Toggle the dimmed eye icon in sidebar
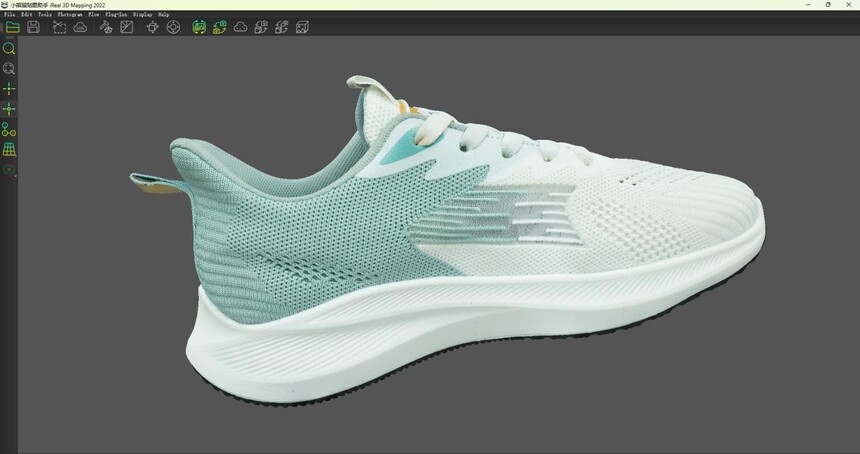860x454 pixels. (9, 169)
